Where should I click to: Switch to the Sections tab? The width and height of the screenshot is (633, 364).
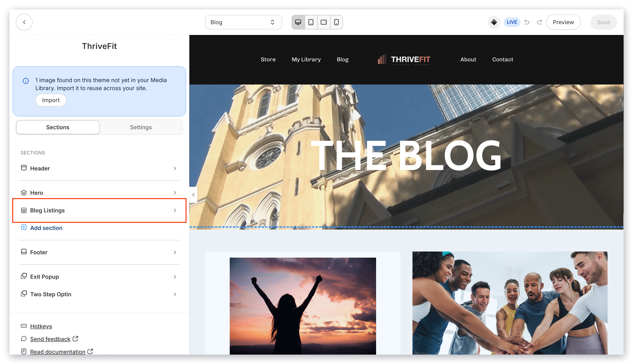(x=58, y=127)
